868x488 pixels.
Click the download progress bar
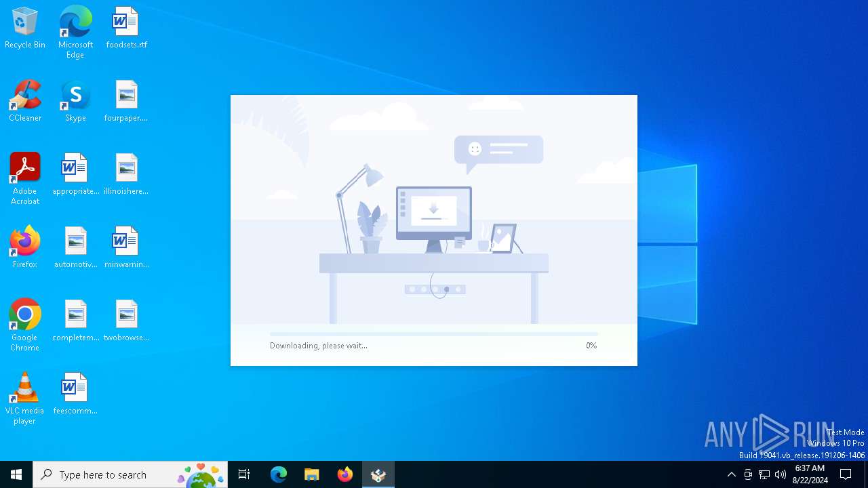pos(434,334)
